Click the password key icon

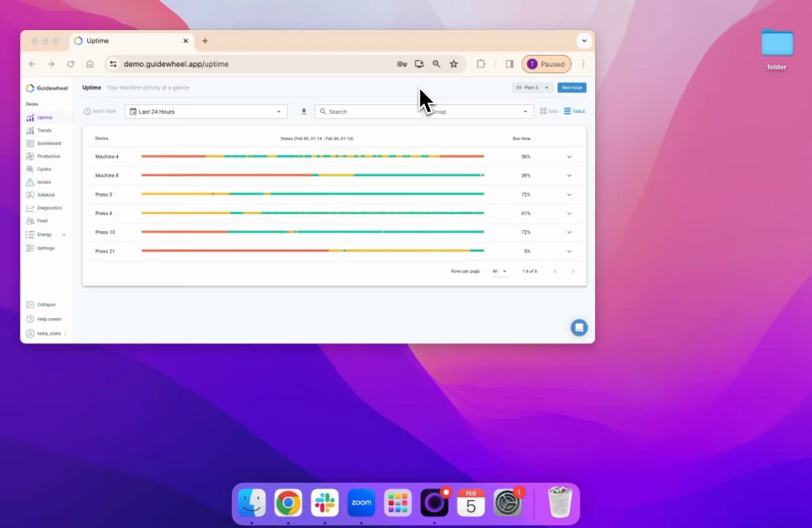[402, 64]
